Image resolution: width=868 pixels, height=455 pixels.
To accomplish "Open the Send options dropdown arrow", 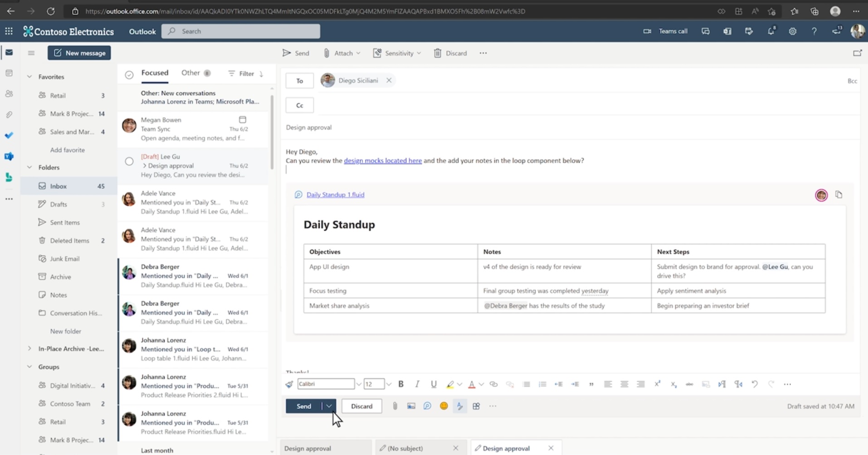I will 329,406.
